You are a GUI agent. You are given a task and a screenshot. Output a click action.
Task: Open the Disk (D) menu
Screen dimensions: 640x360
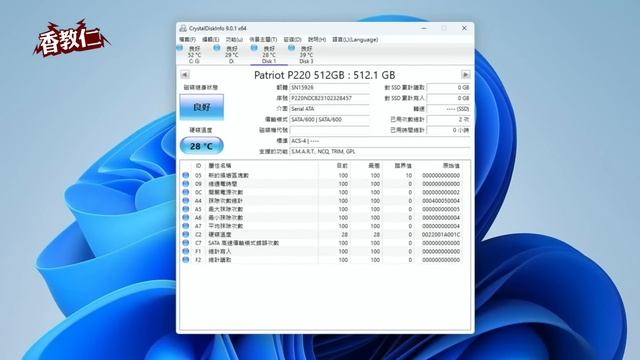click(292, 40)
